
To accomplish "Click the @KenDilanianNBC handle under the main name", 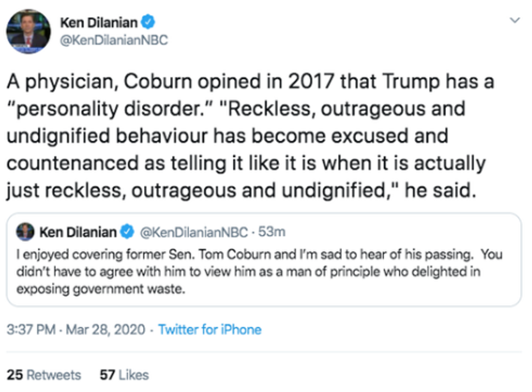I will pyautogui.click(x=113, y=39).
